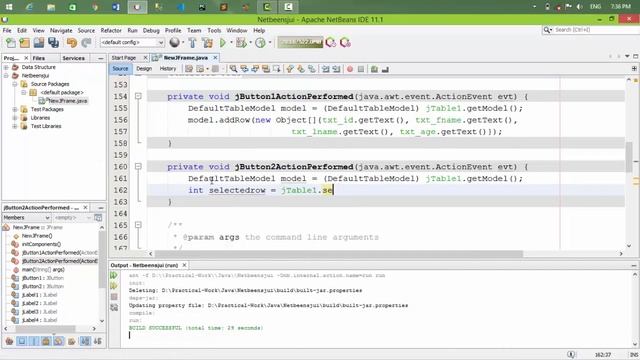The width and height of the screenshot is (640, 360).
Task: Switch to History view
Action: [x=168, y=69]
